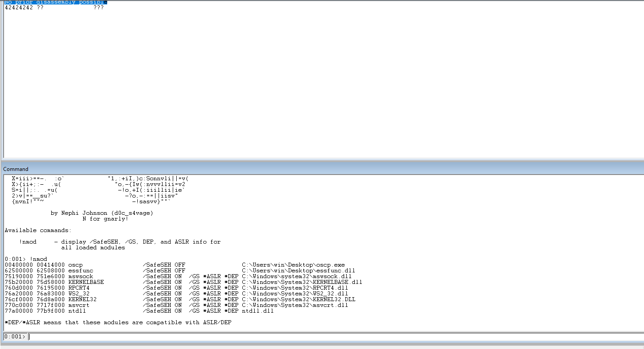644x349 pixels.
Task: Click the KERNEL32.DLL path text
Action: pos(298,299)
